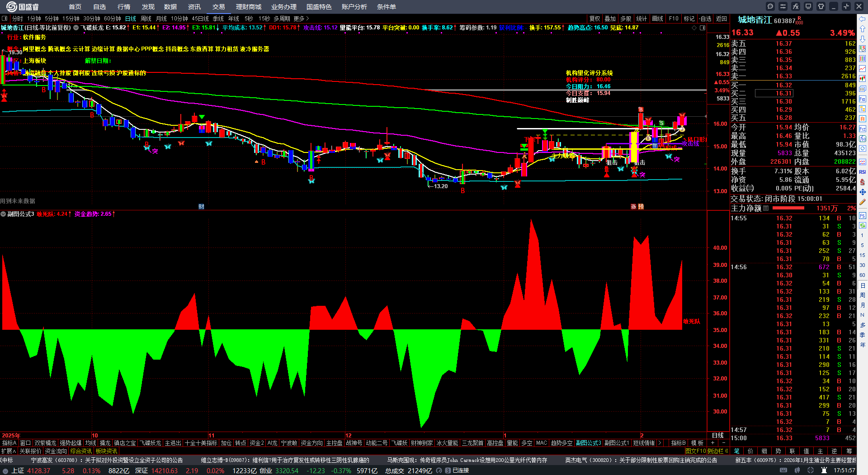The height and width of the screenshot is (475, 868).
Task: Click the screen layout monitor icon
Action: click(808, 6)
